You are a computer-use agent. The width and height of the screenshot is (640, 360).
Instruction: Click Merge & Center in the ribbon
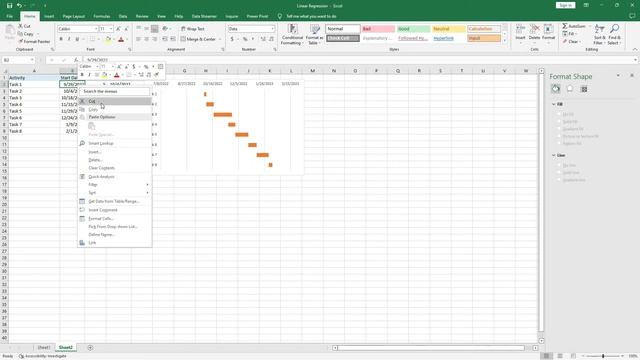click(198, 39)
